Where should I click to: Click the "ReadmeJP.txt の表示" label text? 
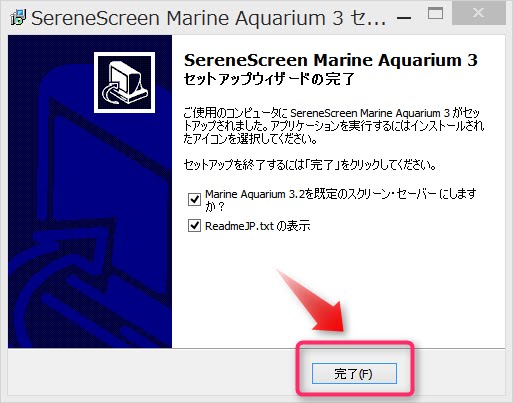(x=257, y=226)
